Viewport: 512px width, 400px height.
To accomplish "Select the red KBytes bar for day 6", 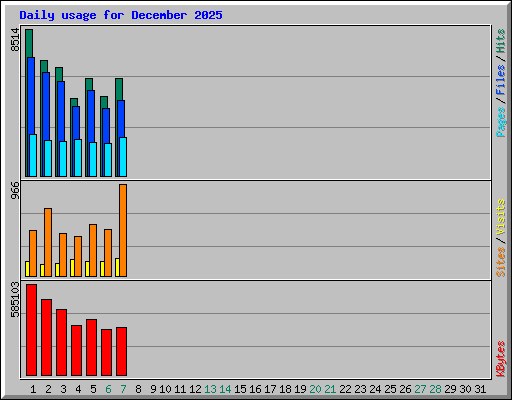I will click(106, 352).
